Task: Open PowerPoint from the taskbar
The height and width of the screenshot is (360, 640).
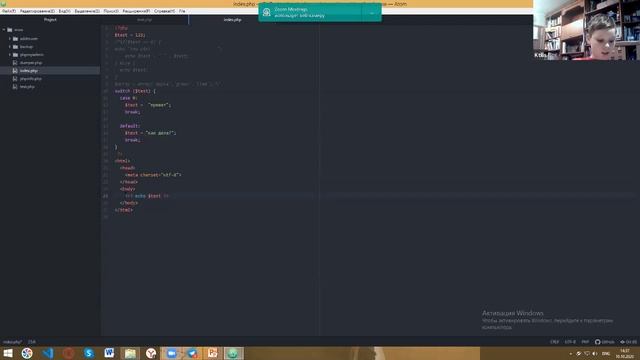Action: [213, 353]
